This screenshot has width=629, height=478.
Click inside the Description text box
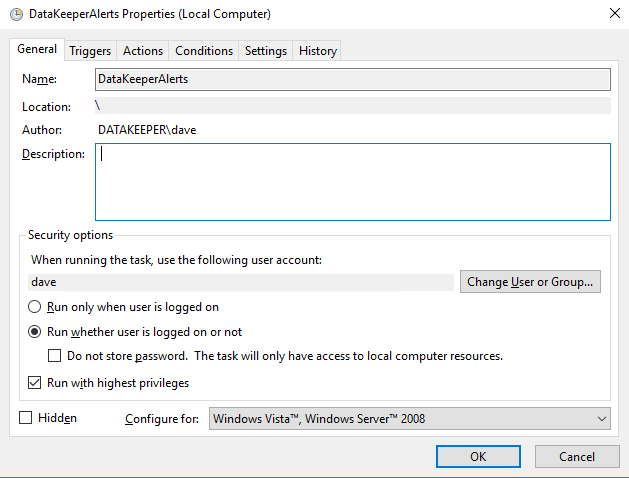pos(352,182)
